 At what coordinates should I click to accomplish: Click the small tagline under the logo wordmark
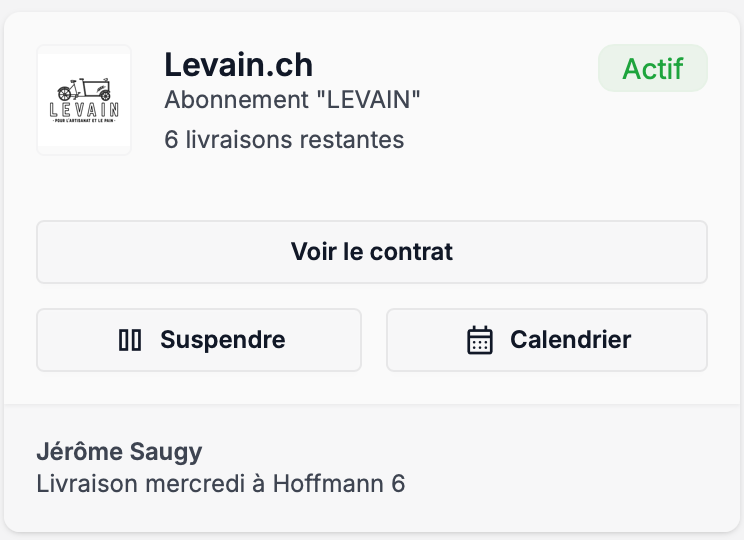tap(84, 121)
